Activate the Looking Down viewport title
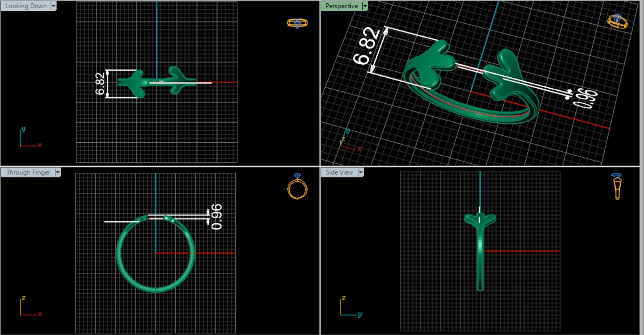Viewport: 644px width, 335px height. (x=26, y=6)
